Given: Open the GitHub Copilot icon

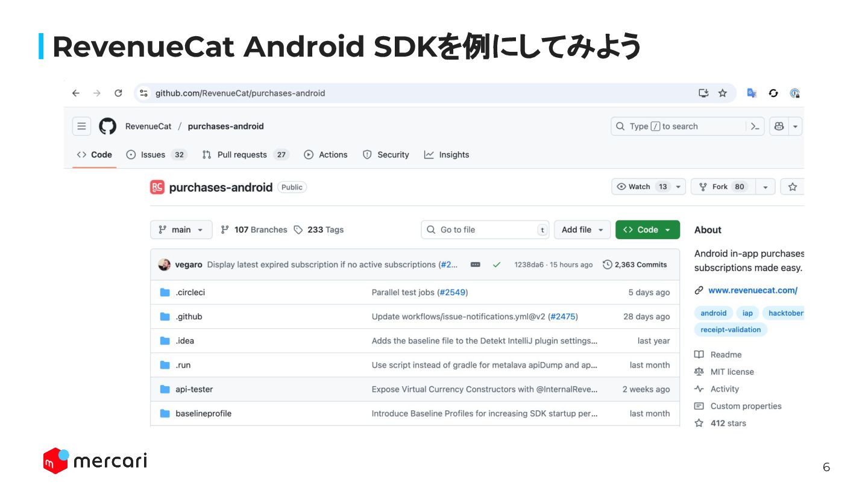Looking at the screenshot, I should pyautogui.click(x=779, y=126).
